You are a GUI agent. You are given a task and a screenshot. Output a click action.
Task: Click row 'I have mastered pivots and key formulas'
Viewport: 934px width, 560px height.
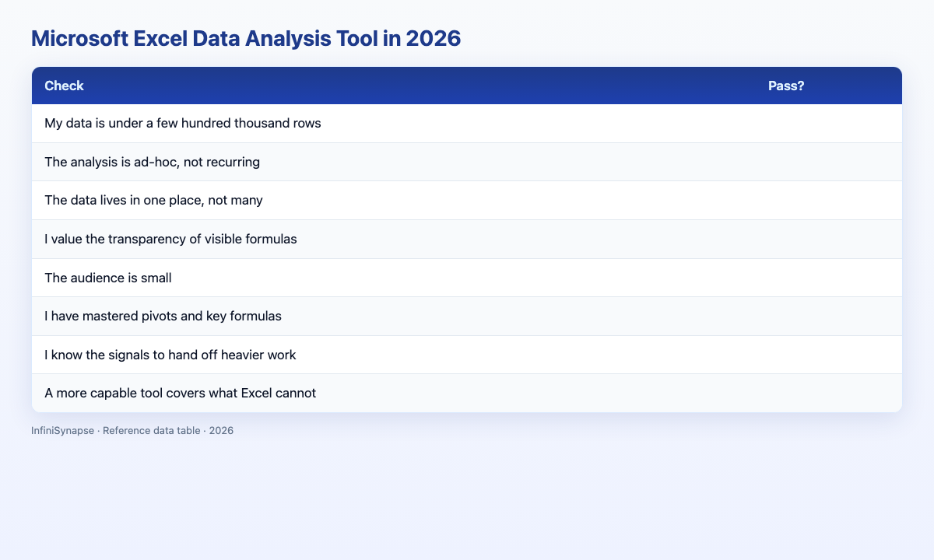click(467, 317)
